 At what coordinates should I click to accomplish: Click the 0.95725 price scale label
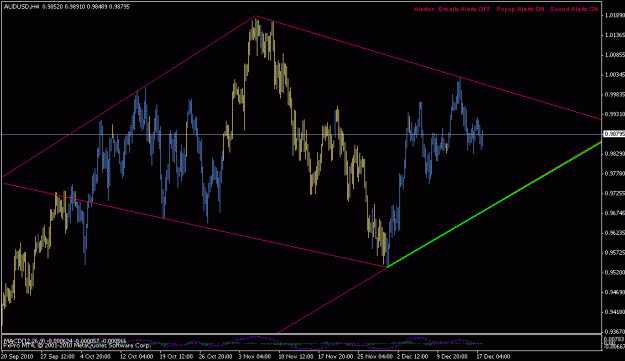(x=614, y=252)
